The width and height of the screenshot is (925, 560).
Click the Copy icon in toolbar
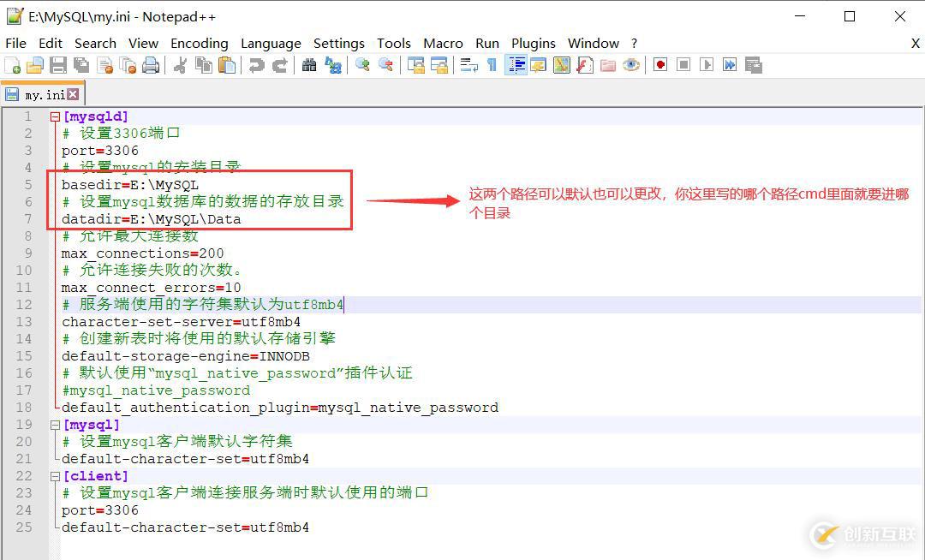tap(204, 65)
